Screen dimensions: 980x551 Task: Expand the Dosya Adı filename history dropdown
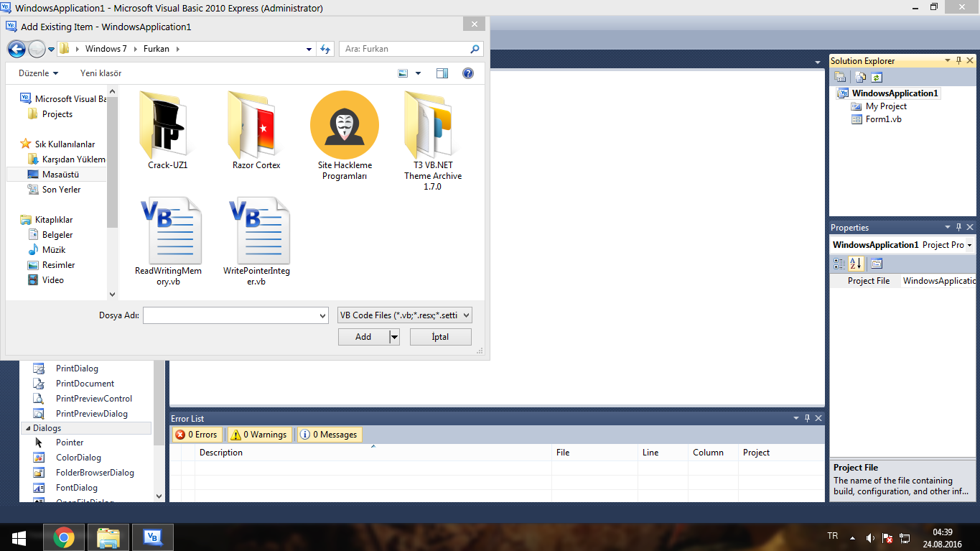[322, 315]
